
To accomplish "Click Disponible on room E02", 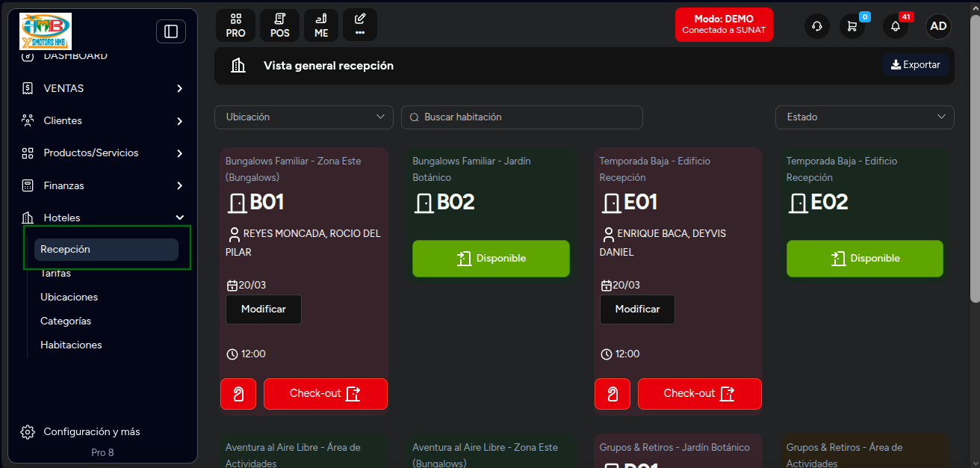I will pyautogui.click(x=865, y=259).
